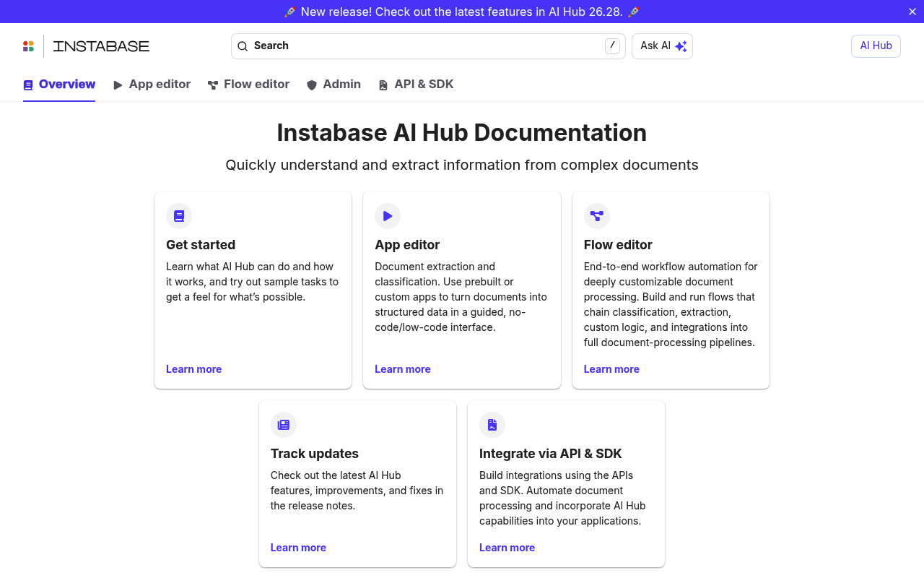Click Learn more under Flow editor
The image size is (924, 578).
tap(611, 369)
